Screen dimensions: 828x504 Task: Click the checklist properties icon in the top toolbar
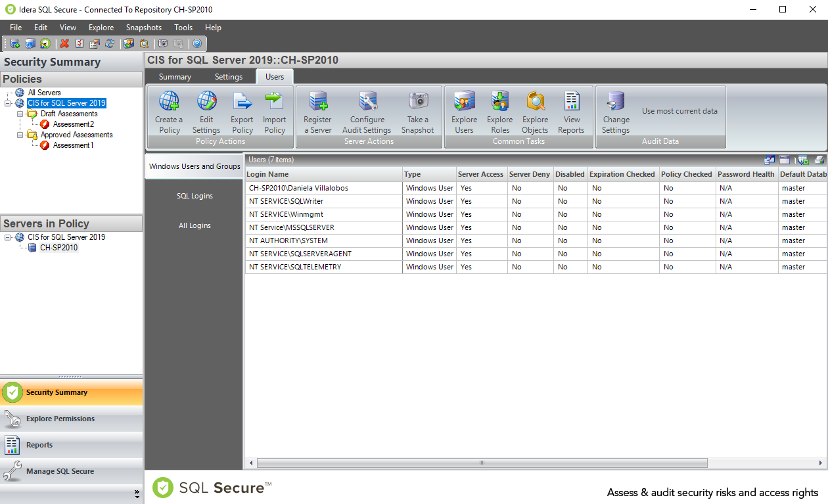80,43
